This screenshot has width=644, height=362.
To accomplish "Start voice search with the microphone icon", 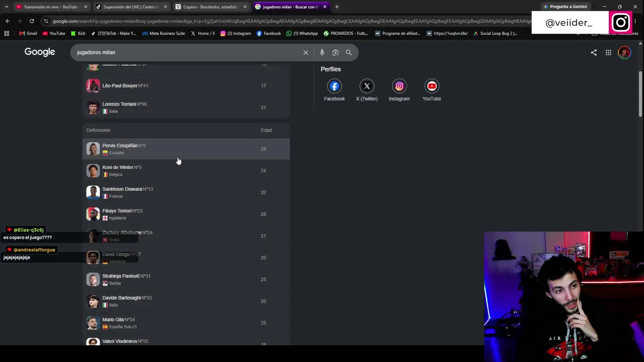I will [x=322, y=52].
